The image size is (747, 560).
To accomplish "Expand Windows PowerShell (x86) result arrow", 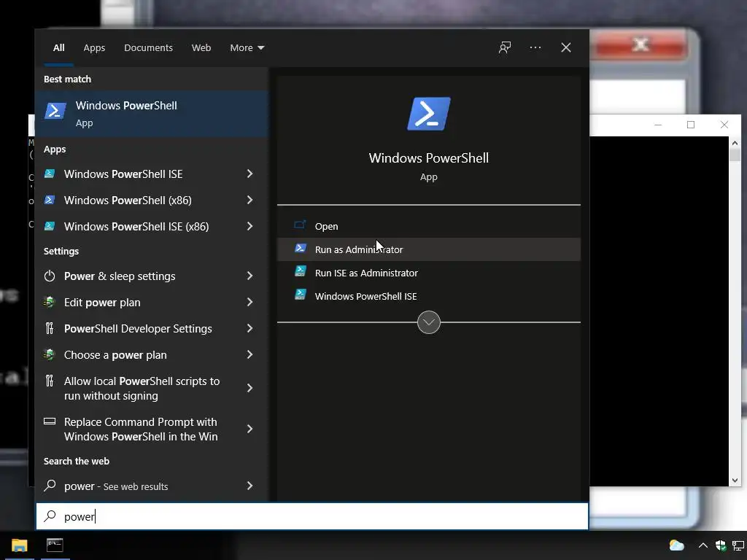I will click(x=249, y=200).
